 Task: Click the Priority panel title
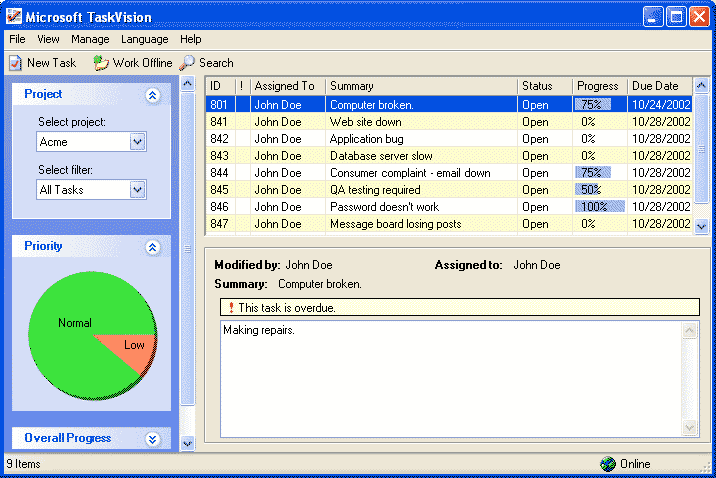click(x=43, y=246)
